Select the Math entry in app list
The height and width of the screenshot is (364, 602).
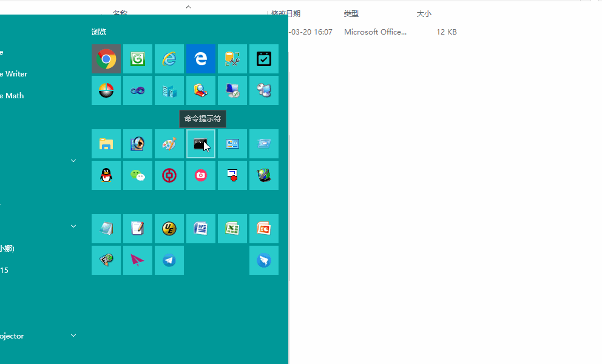(13, 95)
